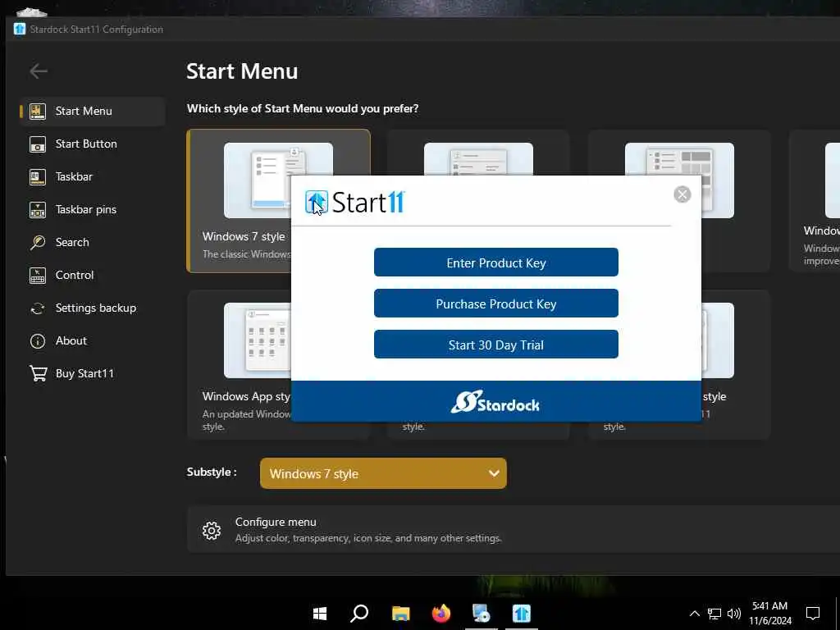Open taskbar Search magnifier

click(359, 614)
